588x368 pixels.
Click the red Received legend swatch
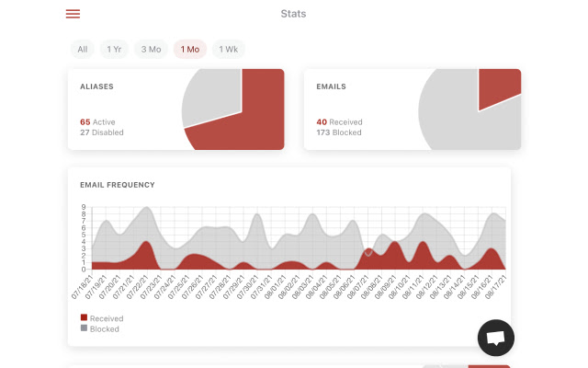(x=84, y=317)
